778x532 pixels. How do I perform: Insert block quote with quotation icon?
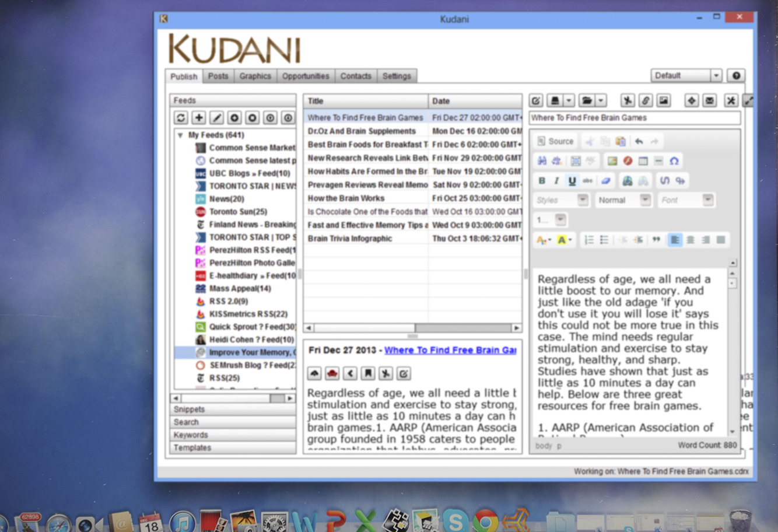pyautogui.click(x=656, y=240)
